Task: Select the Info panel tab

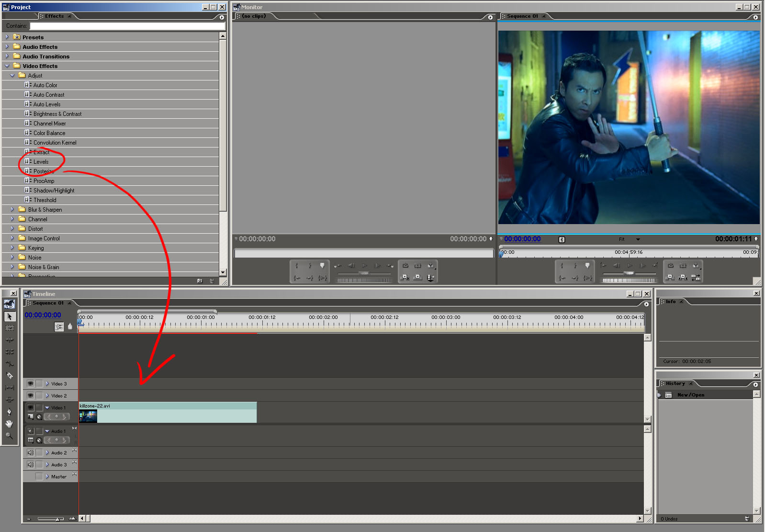Action: tap(671, 302)
